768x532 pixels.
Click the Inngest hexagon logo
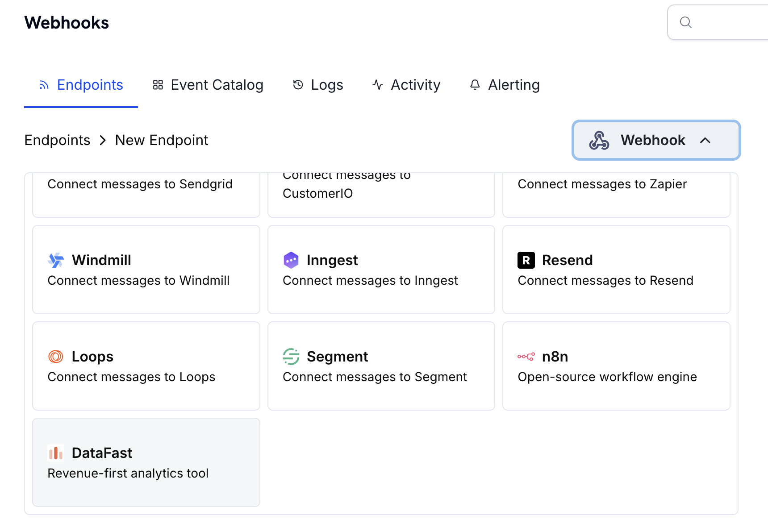point(291,260)
